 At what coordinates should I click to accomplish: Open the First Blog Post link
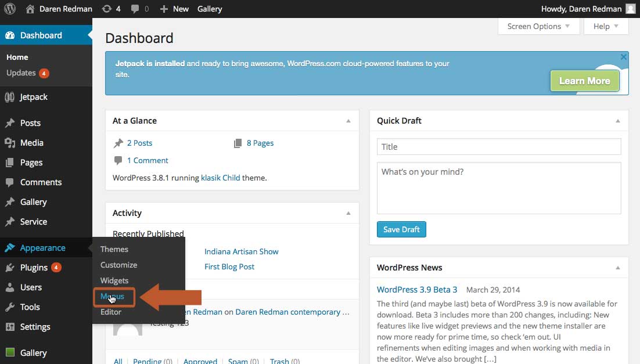tap(229, 267)
